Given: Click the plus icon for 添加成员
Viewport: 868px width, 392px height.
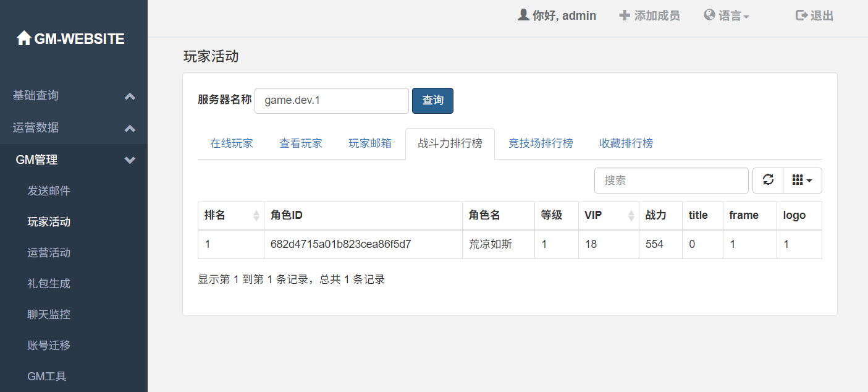Looking at the screenshot, I should tap(625, 15).
